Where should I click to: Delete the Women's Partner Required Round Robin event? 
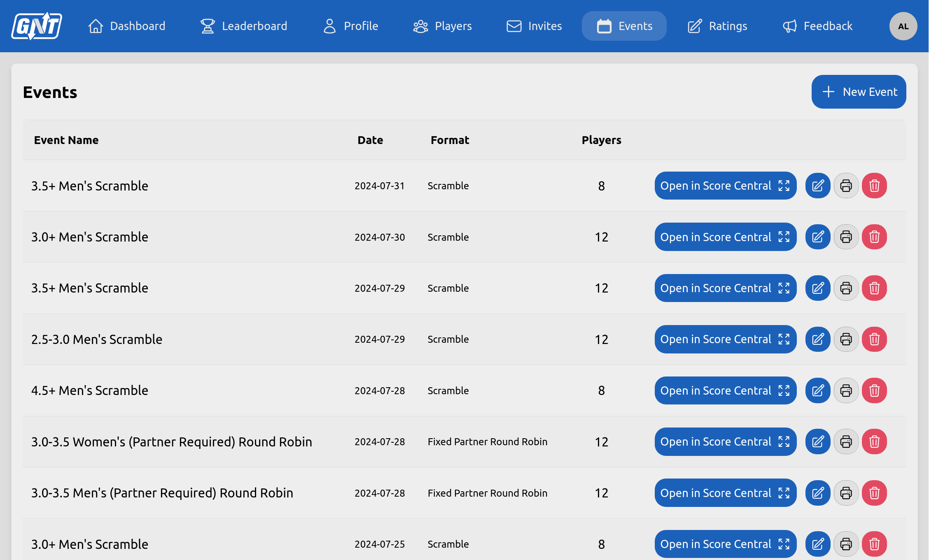pos(874,441)
